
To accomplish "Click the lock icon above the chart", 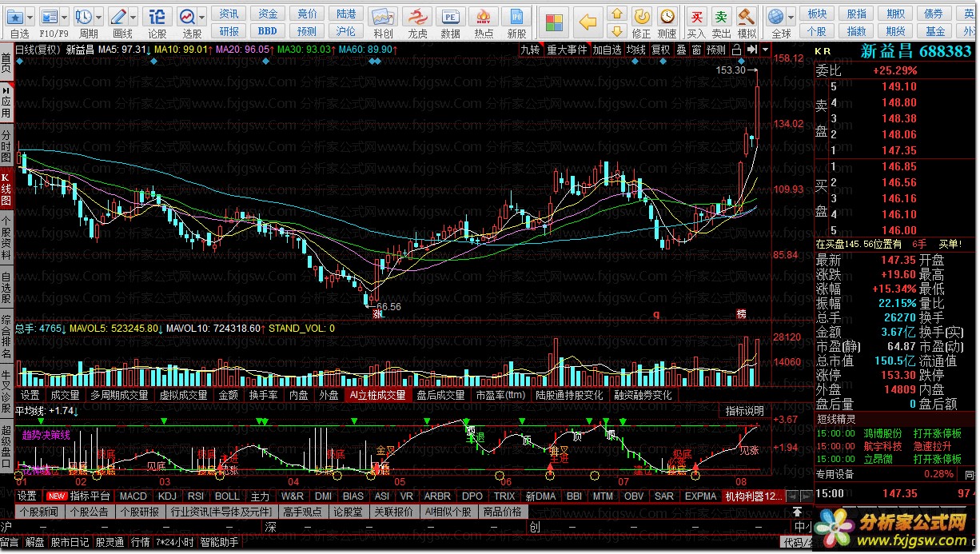I will 736,50.
